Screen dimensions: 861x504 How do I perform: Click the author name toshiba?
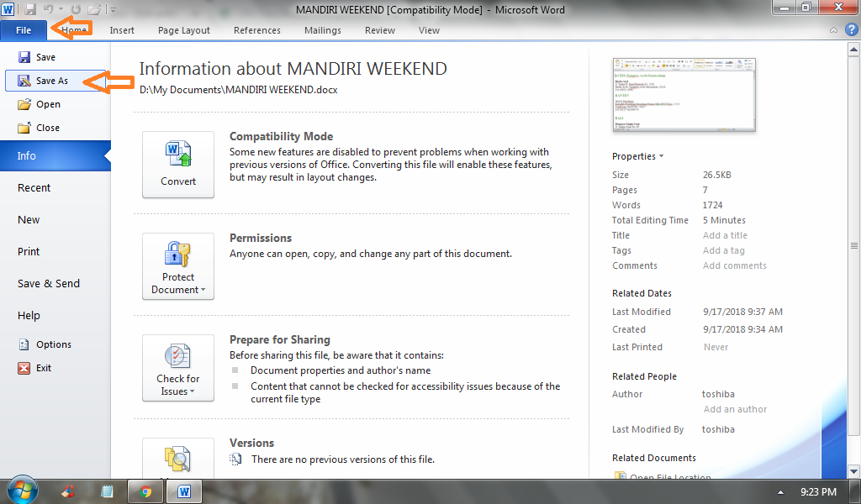tap(718, 394)
